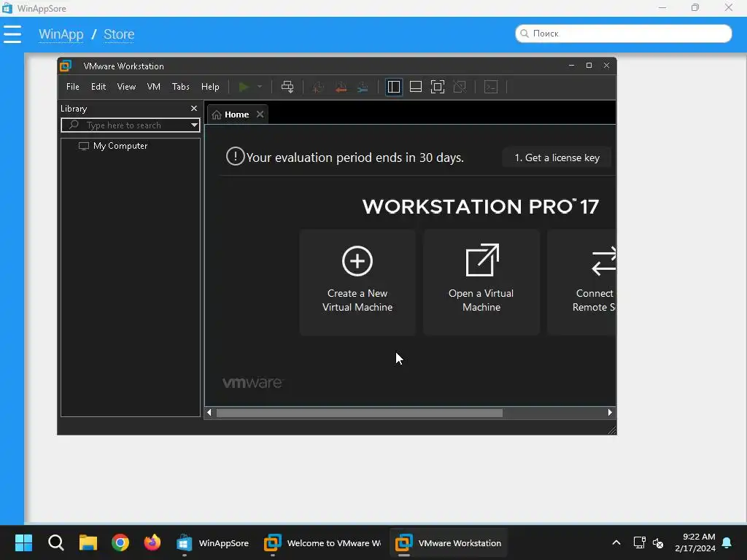Click the green Power On play icon
Viewport: 747px width, 560px height.
point(244,87)
